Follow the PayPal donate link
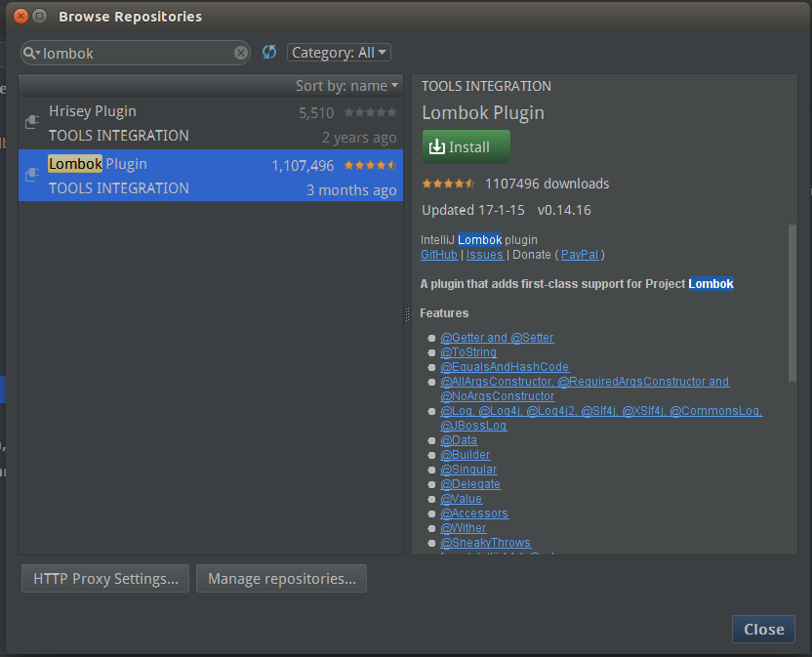The height and width of the screenshot is (657, 812). coord(580,255)
